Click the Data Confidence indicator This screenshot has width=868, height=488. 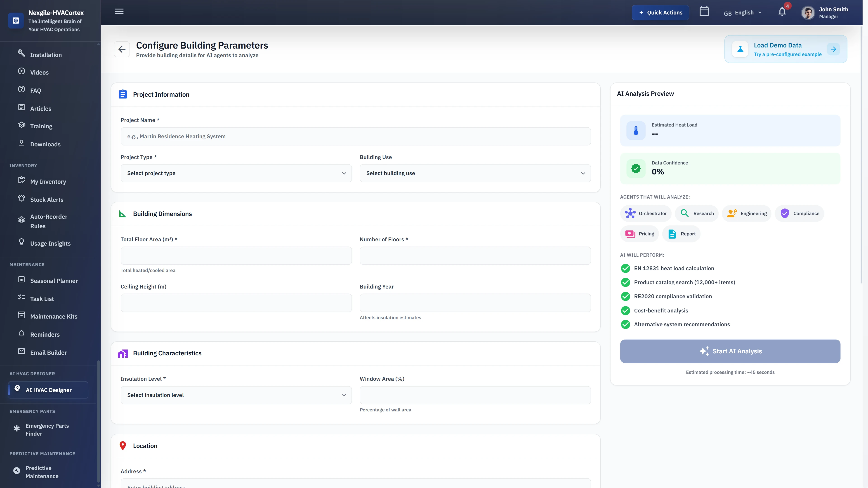click(x=730, y=168)
